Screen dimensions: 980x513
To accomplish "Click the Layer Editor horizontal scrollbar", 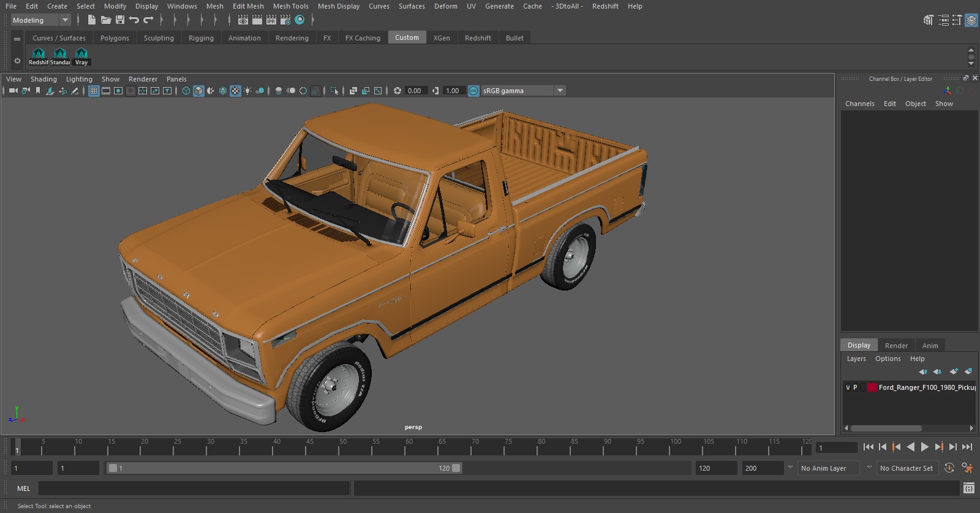I will coord(886,428).
